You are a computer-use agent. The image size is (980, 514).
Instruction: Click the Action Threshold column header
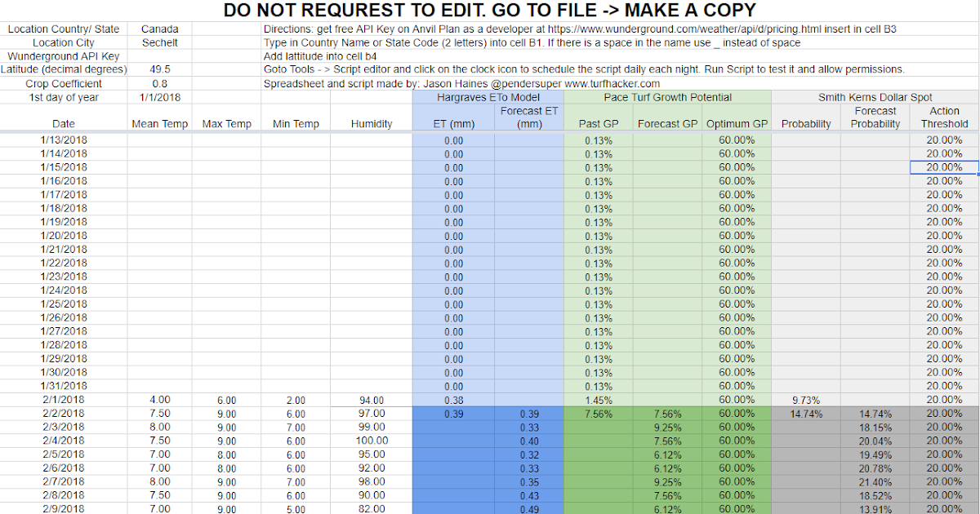pyautogui.click(x=944, y=118)
